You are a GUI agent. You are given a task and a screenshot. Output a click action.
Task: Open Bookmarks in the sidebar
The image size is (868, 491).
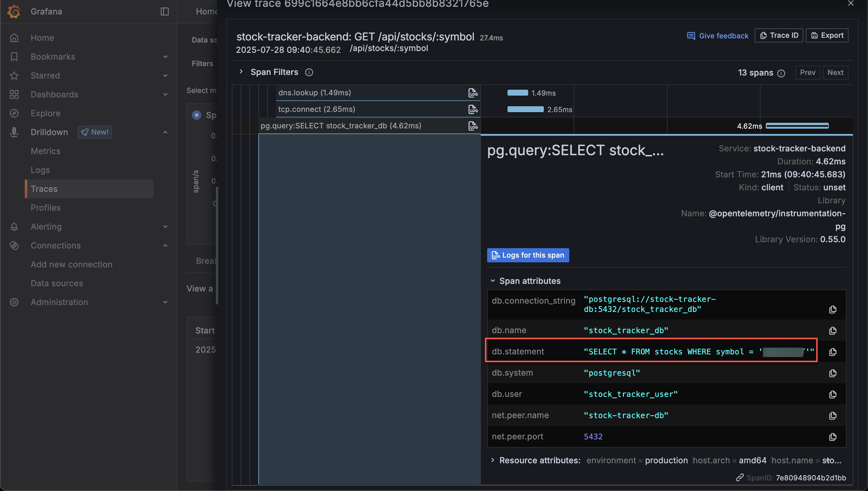[x=53, y=57]
